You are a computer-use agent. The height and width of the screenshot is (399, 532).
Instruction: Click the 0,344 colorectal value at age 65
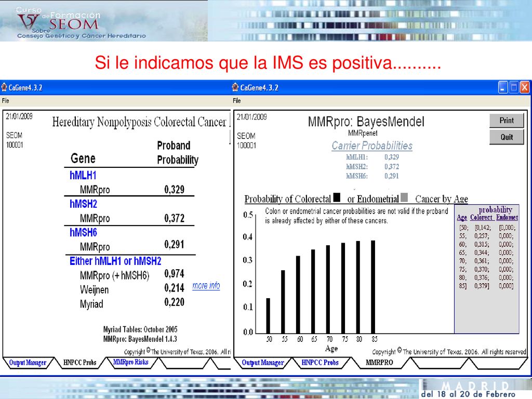tap(482, 253)
